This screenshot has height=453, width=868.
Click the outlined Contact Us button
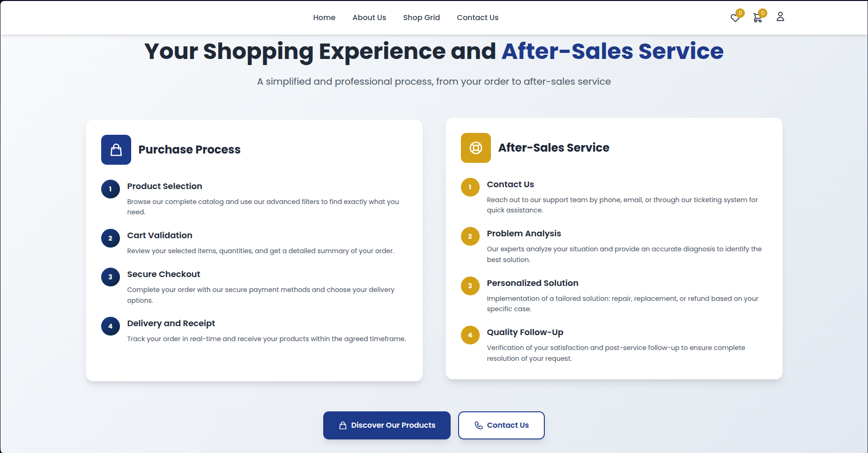(501, 425)
